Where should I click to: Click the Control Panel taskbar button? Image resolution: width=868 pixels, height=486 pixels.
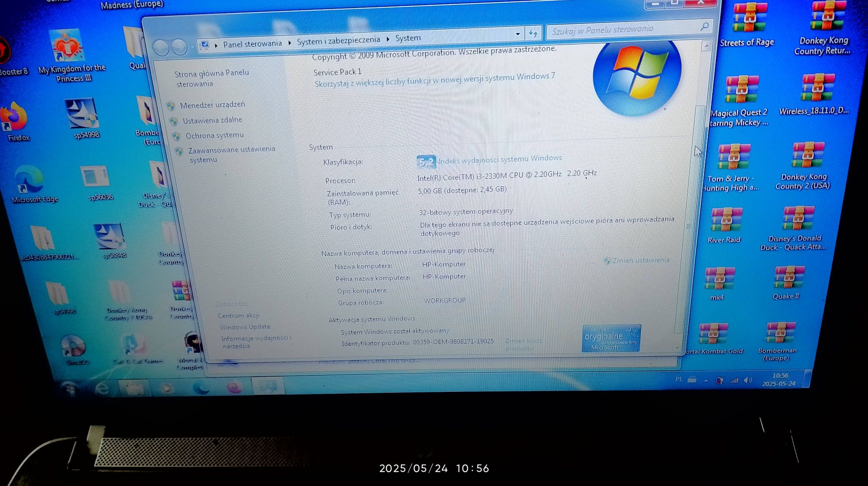tap(268, 385)
